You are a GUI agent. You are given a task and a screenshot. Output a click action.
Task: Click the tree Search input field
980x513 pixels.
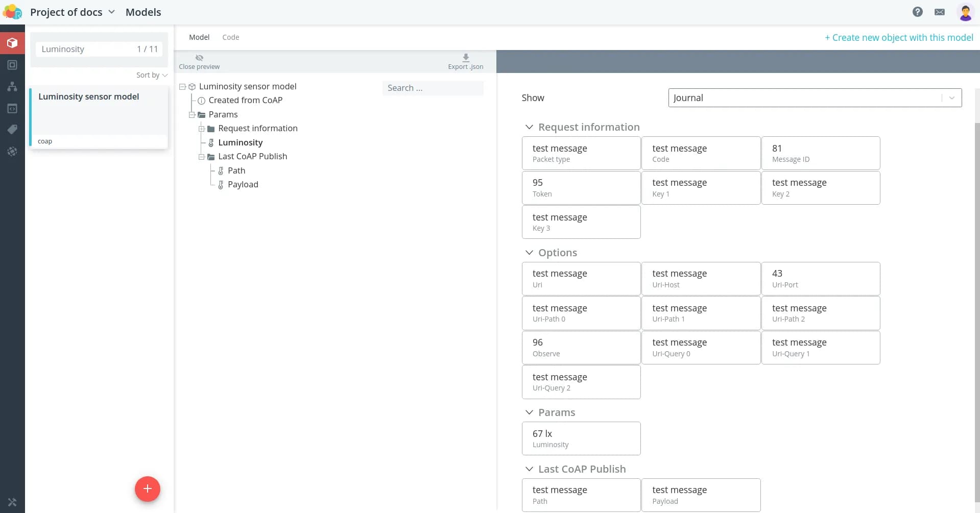(432, 88)
